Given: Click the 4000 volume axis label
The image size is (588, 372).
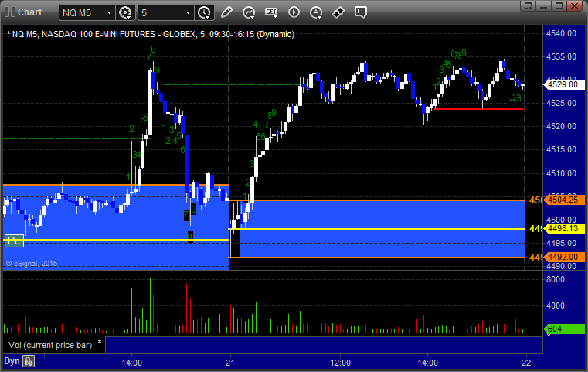Looking at the screenshot, I should click(x=556, y=305).
